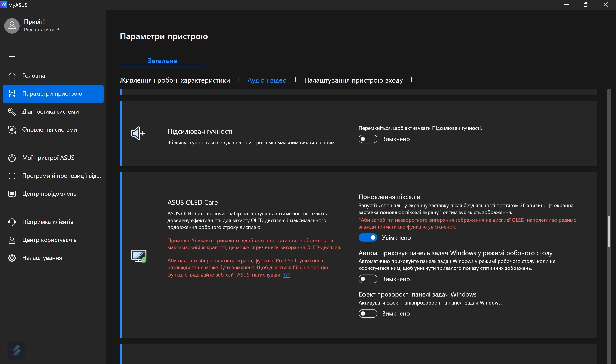Enable the Підсилювач гучності toggle
The width and height of the screenshot is (616, 364).
pos(368,139)
